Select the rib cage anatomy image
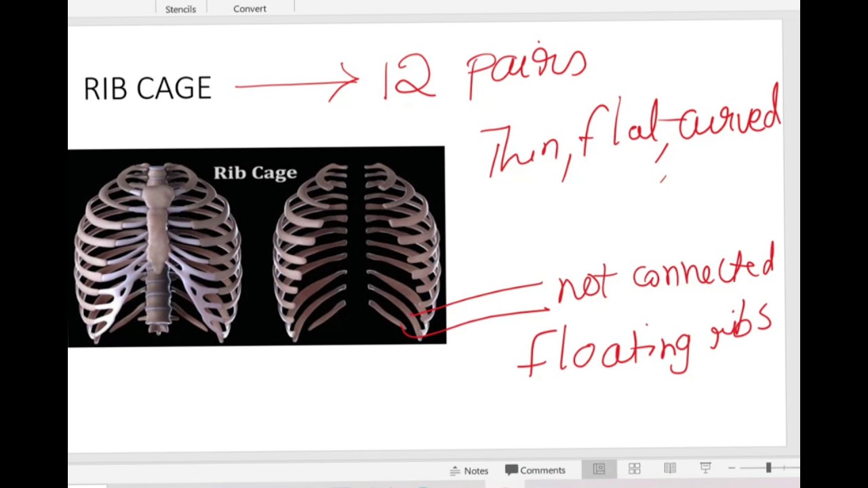Image resolution: width=868 pixels, height=488 pixels. (256, 246)
